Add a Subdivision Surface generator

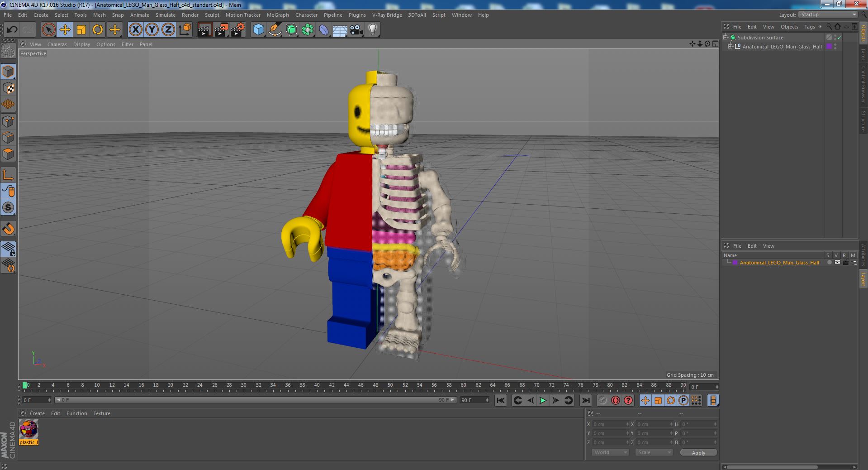pos(291,30)
